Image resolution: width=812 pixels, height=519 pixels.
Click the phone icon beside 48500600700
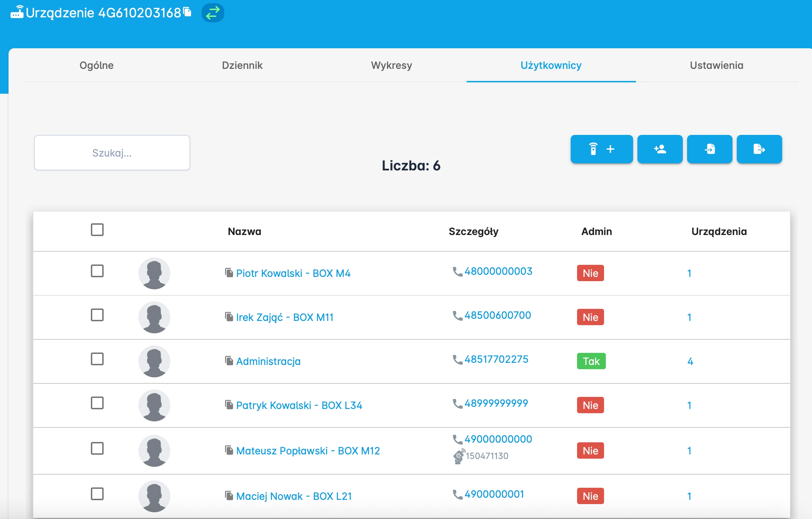coord(457,315)
